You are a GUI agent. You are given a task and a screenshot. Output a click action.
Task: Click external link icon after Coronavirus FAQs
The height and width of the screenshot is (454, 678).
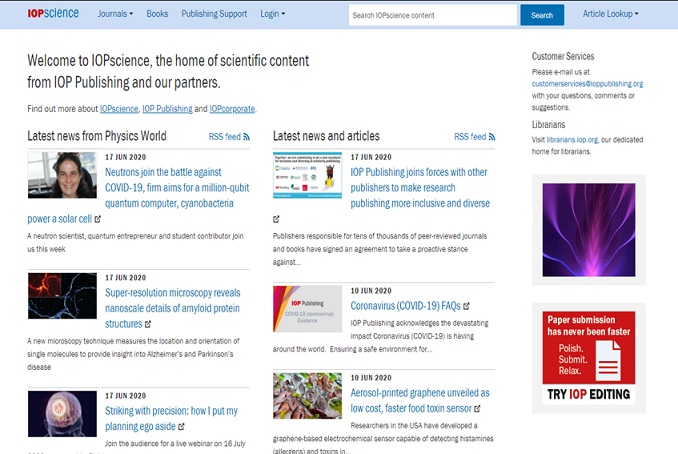click(x=466, y=307)
